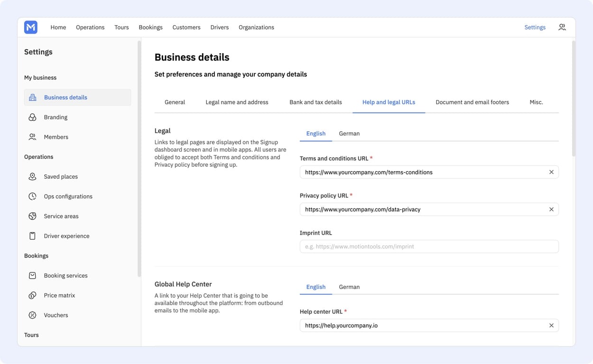The image size is (593, 364).
Task: Click the Help center URL input
Action: click(x=429, y=326)
